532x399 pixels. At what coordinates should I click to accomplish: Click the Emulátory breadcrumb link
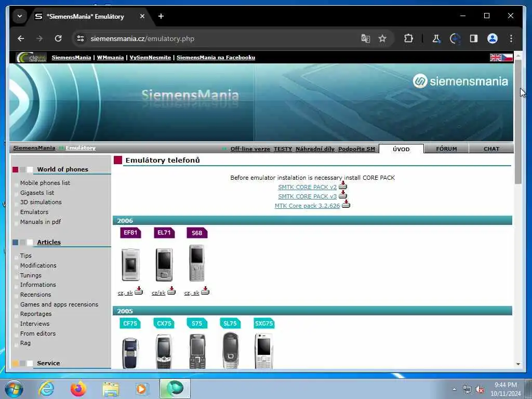[x=81, y=148]
